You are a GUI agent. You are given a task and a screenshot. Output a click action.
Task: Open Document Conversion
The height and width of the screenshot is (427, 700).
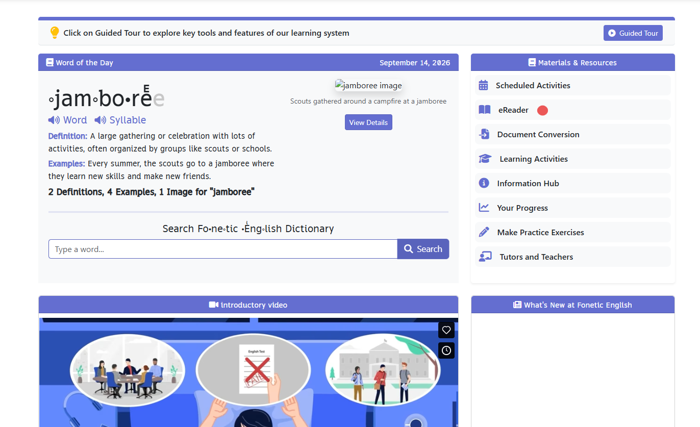click(573, 134)
